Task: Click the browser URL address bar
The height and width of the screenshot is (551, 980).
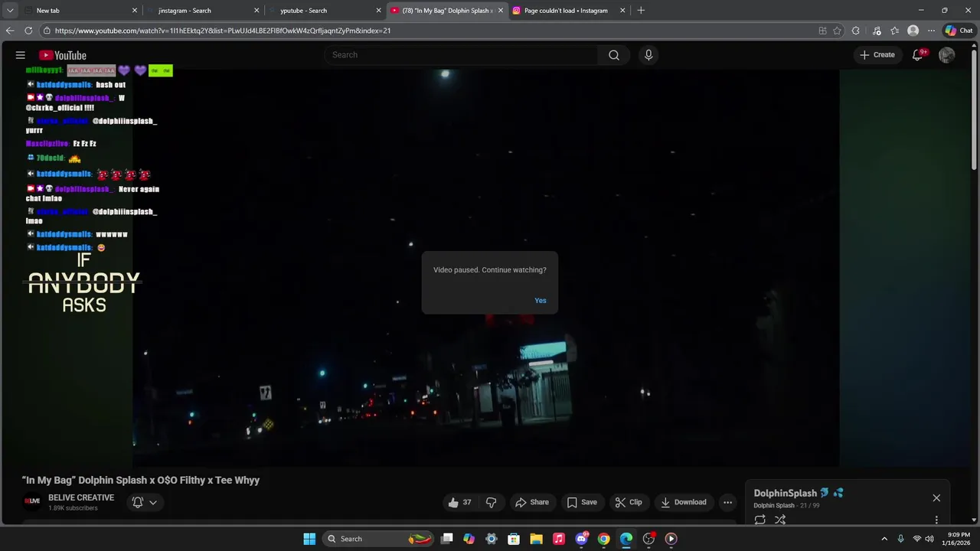Action: click(429, 31)
